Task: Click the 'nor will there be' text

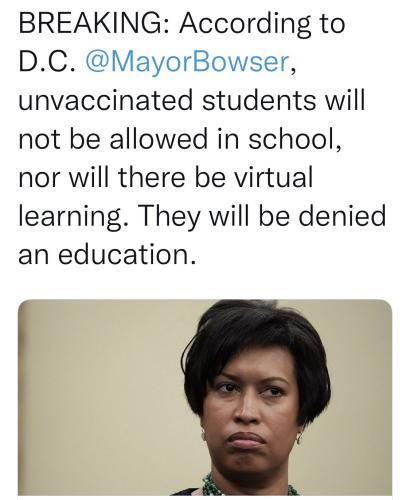Action: coord(122,177)
